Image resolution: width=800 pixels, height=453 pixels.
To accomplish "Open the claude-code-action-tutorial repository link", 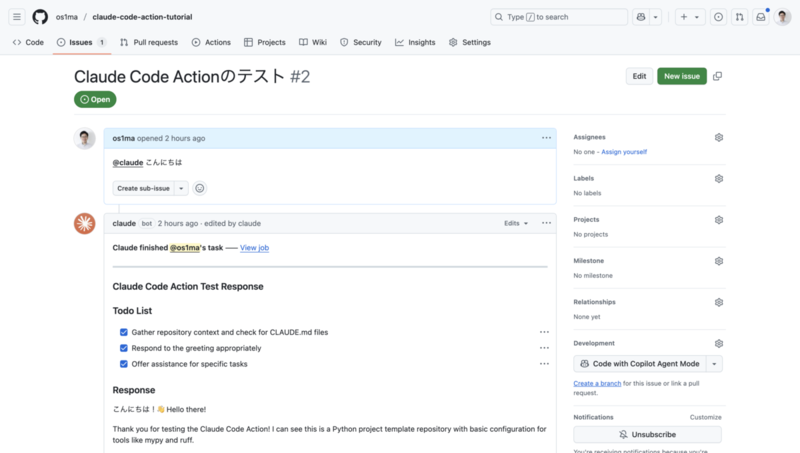I will click(x=142, y=17).
